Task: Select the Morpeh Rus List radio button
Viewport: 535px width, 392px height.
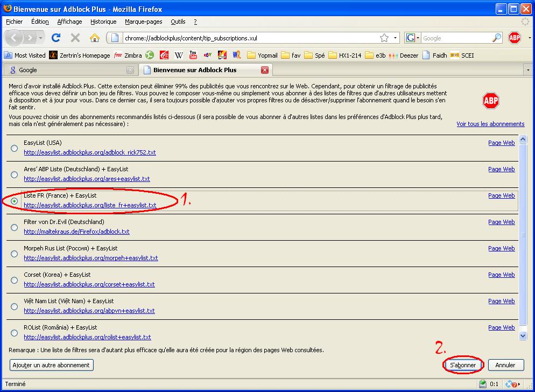Action: 15,254
